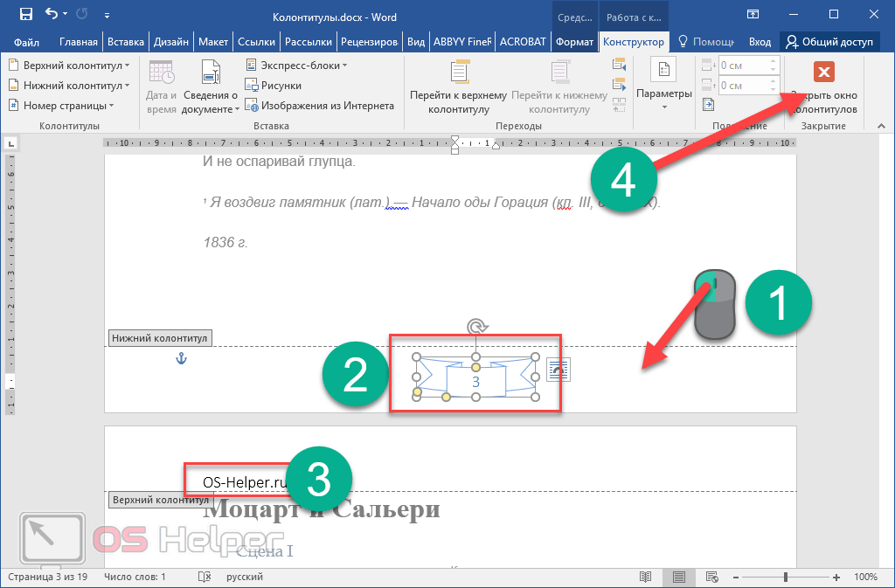Open the spell check icon in status bar
The height and width of the screenshot is (588, 895).
click(x=205, y=577)
